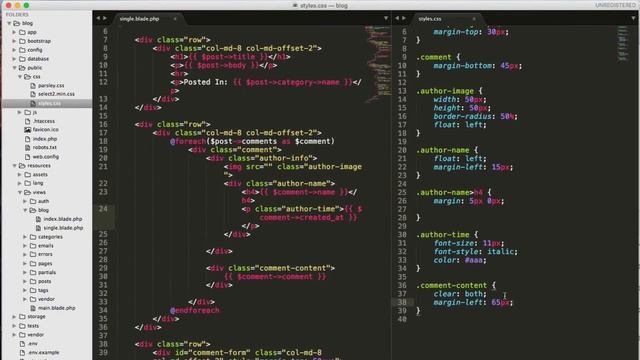
Task: Go to next tab using left pane forward arrow
Action: point(105,18)
